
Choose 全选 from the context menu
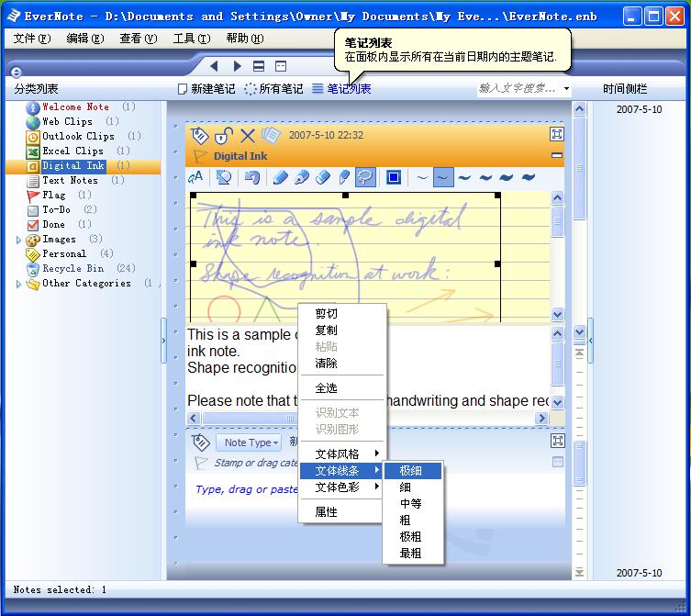(340, 388)
